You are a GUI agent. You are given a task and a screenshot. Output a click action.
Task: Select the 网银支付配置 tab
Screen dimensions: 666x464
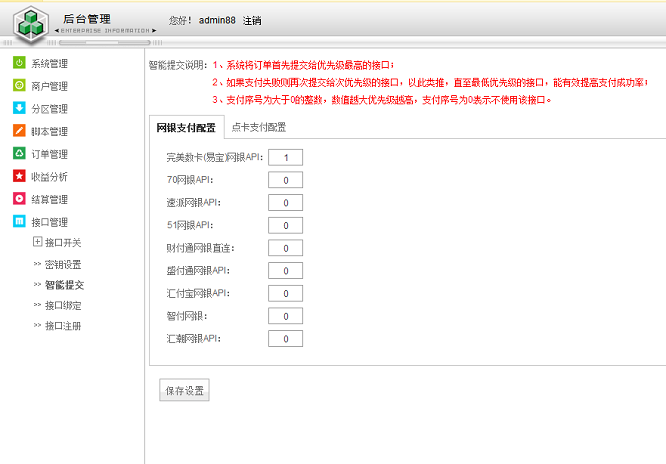pyautogui.click(x=186, y=127)
